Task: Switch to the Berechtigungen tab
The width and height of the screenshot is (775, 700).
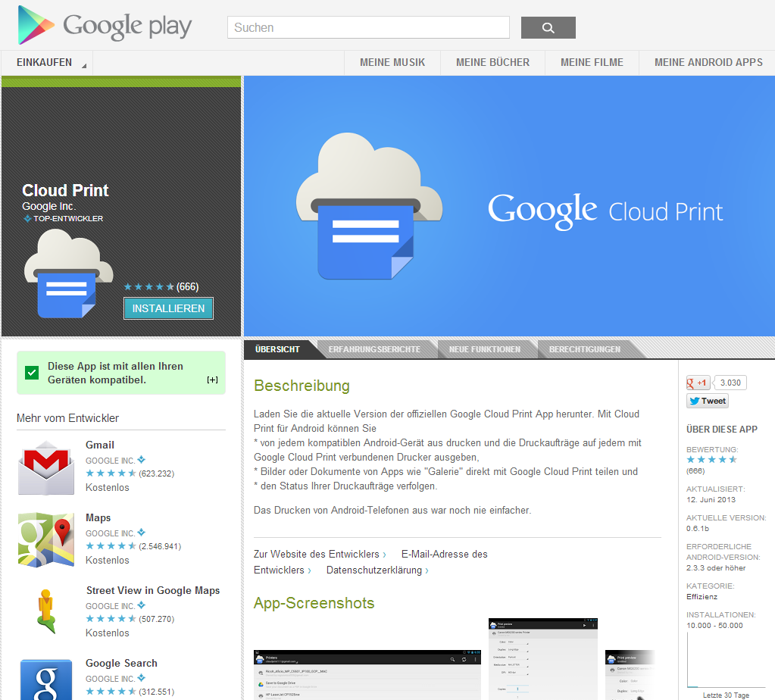Action: click(x=585, y=349)
